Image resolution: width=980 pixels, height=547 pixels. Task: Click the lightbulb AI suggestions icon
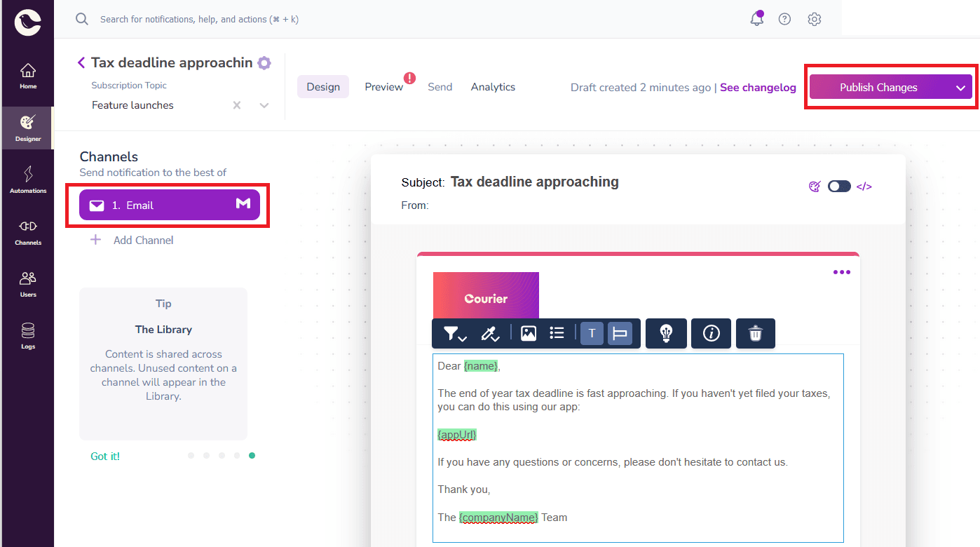coord(666,333)
